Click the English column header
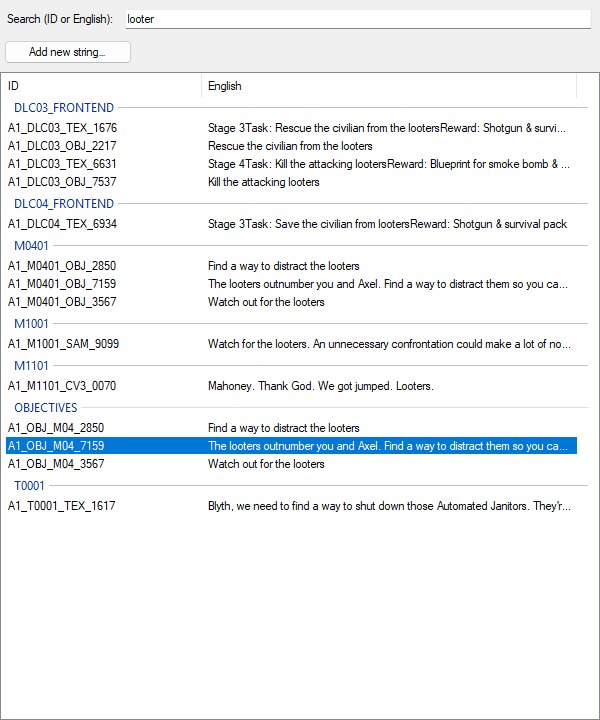The image size is (600, 720). [389, 86]
